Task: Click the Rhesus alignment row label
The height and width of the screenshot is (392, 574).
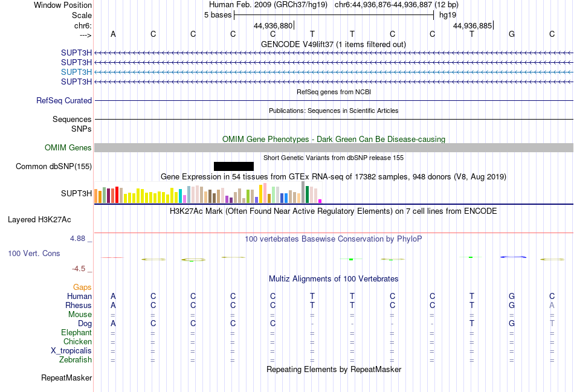Action: pos(79,305)
